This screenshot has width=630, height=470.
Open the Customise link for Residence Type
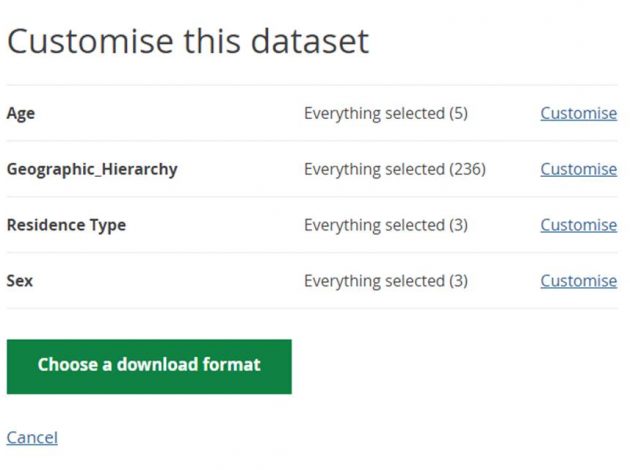click(x=579, y=225)
